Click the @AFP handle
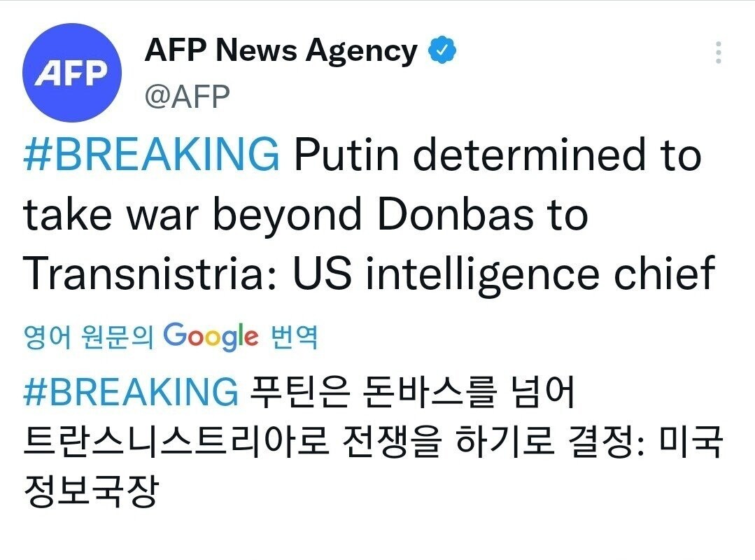 click(187, 97)
